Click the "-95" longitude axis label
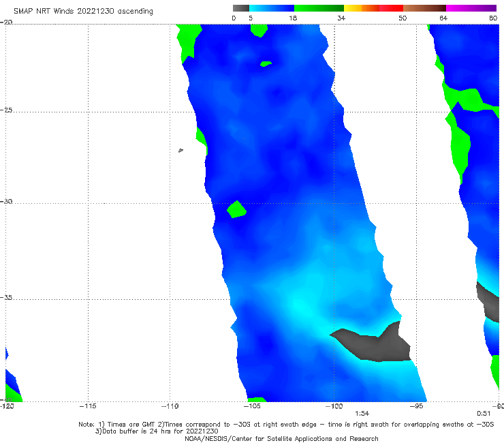The image size is (504, 443). tap(416, 406)
